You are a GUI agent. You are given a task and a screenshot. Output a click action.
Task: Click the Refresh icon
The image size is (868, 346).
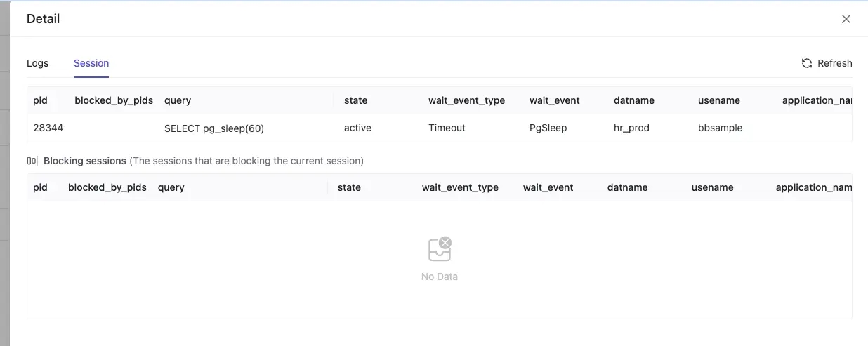point(807,63)
